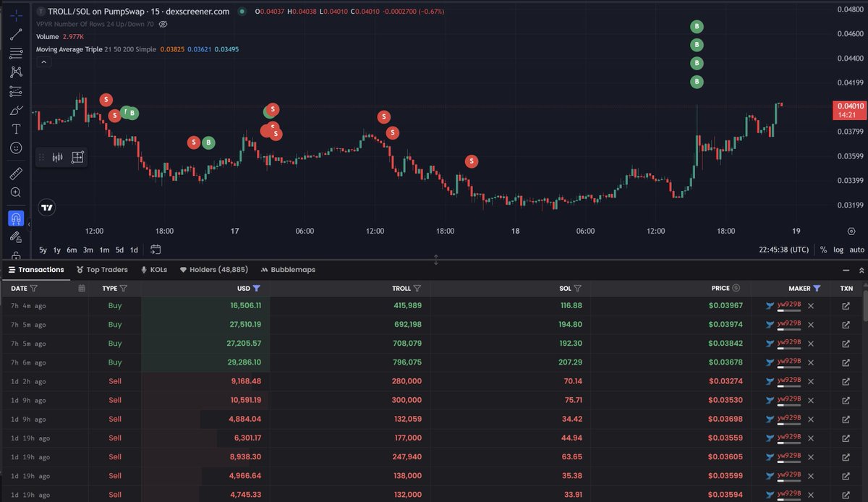The height and width of the screenshot is (502, 868).
Task: Minimize the transactions panel
Action: click(847, 269)
